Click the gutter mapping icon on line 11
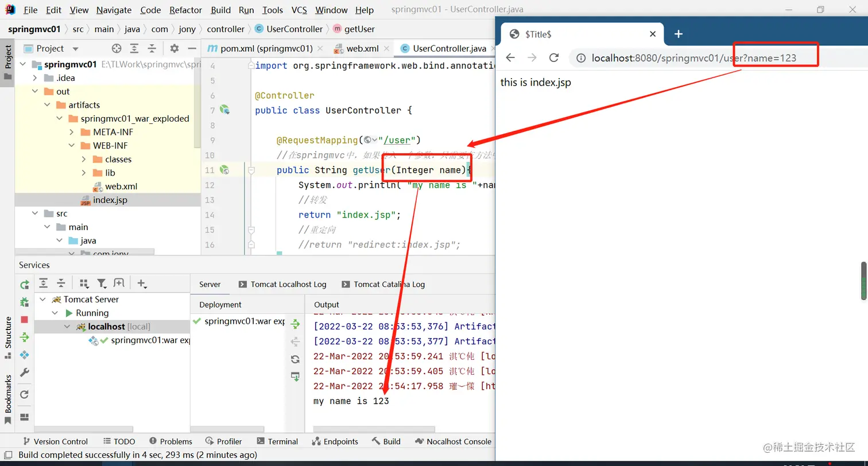 tap(224, 170)
